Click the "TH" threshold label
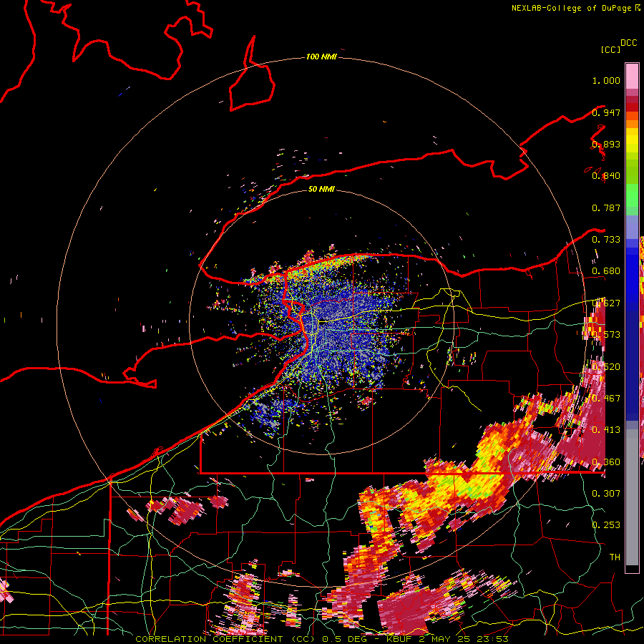The image size is (644, 644). coord(615,557)
